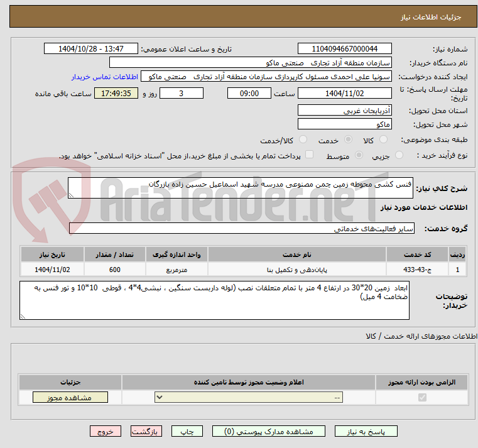Click the گروه خدمت field

241,229
